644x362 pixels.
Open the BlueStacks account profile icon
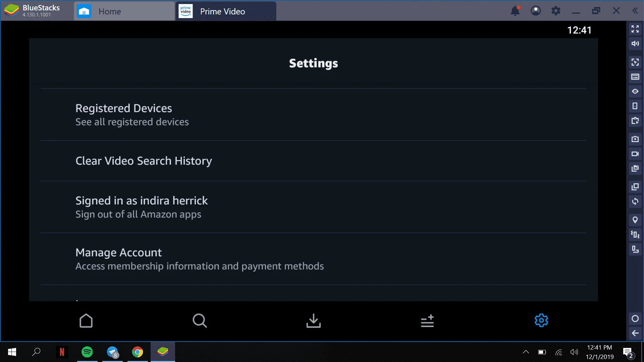(536, 11)
